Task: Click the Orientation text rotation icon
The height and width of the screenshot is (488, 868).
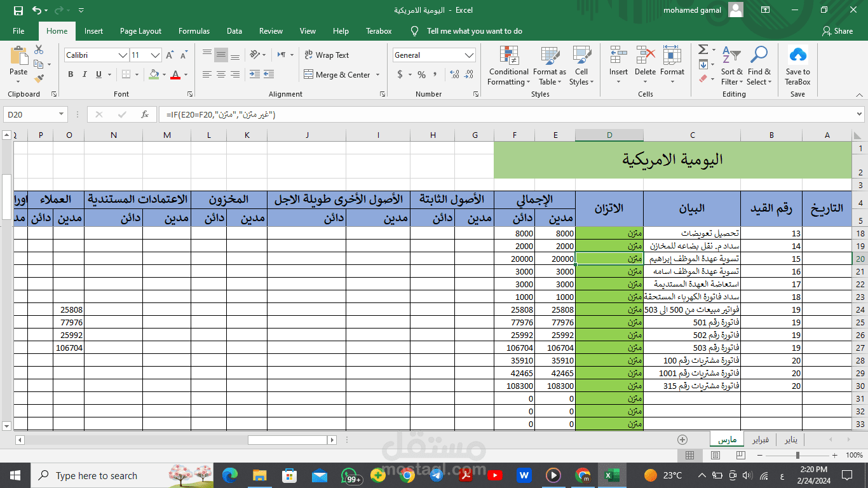Action: (x=255, y=55)
